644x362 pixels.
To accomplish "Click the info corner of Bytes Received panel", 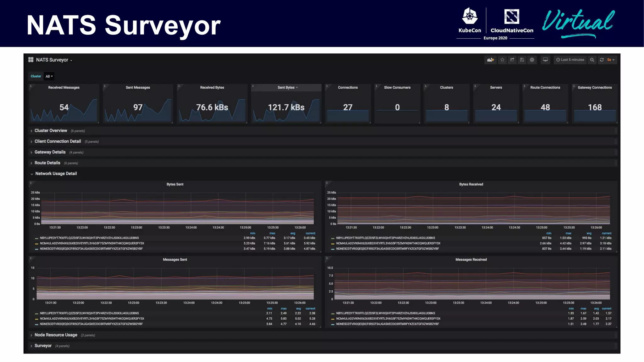I will [327, 183].
